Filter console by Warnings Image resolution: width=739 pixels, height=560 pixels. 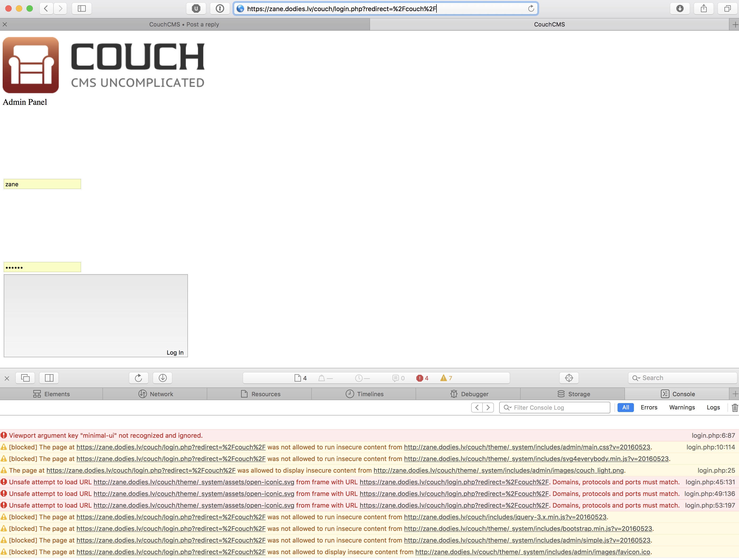coord(682,408)
